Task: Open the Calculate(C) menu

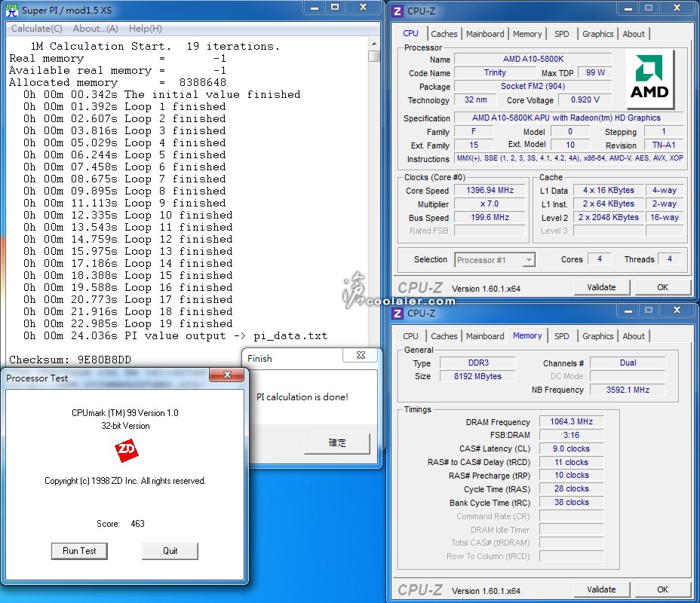Action: (x=36, y=29)
